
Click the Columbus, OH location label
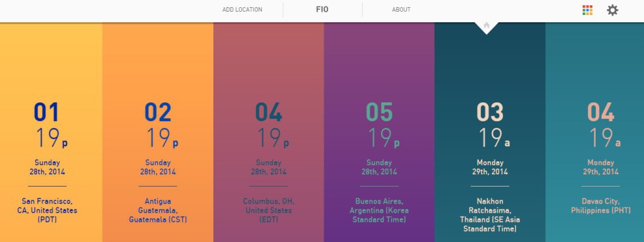pyautogui.click(x=269, y=210)
